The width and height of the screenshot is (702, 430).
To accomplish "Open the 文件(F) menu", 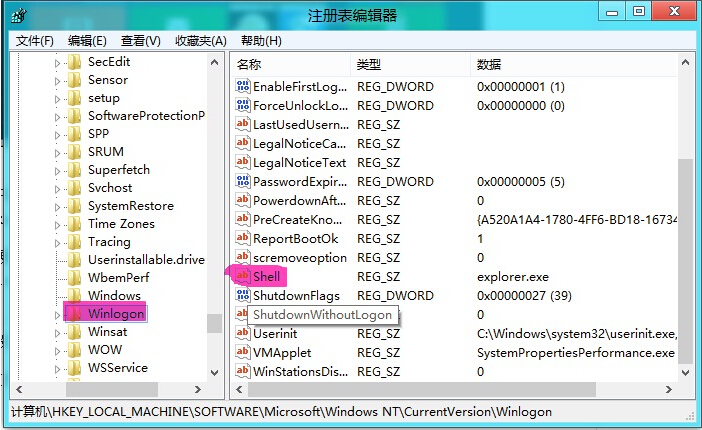I will coord(35,41).
